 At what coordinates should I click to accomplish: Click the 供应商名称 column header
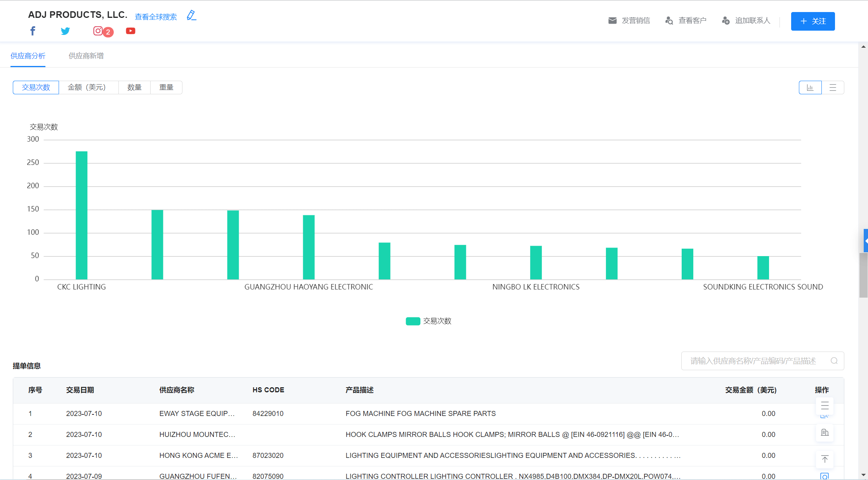coord(177,390)
